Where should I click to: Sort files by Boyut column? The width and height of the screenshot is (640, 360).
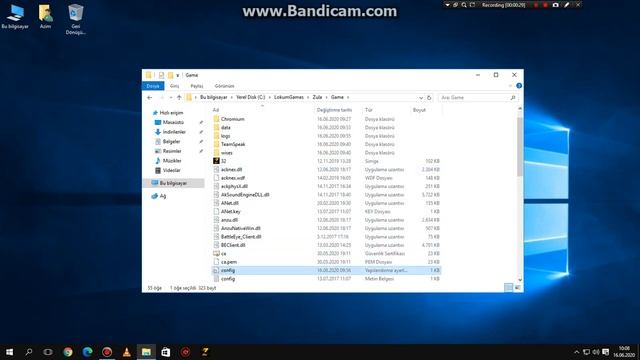tap(419, 110)
